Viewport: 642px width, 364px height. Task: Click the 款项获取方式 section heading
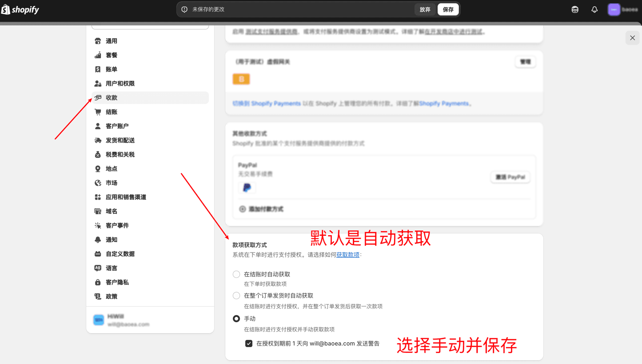(250, 245)
